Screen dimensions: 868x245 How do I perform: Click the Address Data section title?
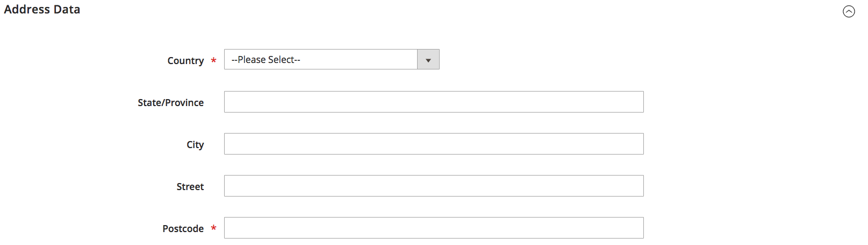[x=42, y=10]
